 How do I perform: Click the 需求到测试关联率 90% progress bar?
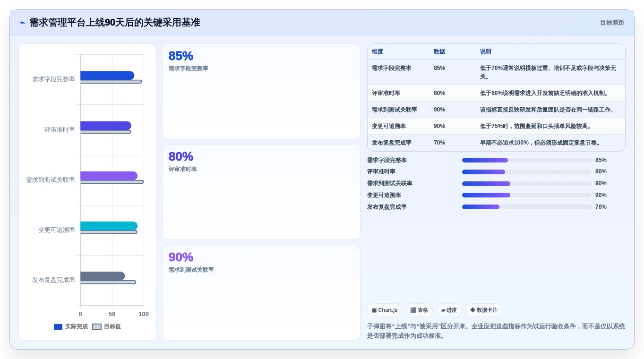pos(527,183)
